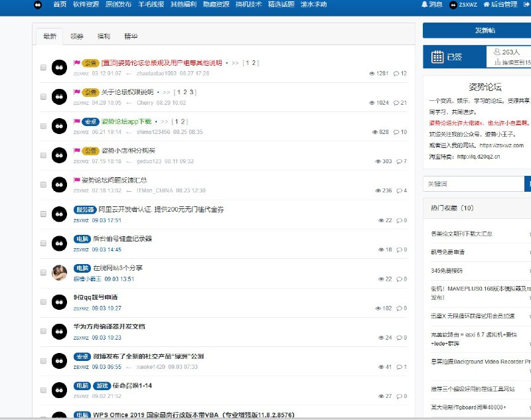Switch to the 精华 tab
Viewport: 531px width, 420px height.
coord(131,36)
